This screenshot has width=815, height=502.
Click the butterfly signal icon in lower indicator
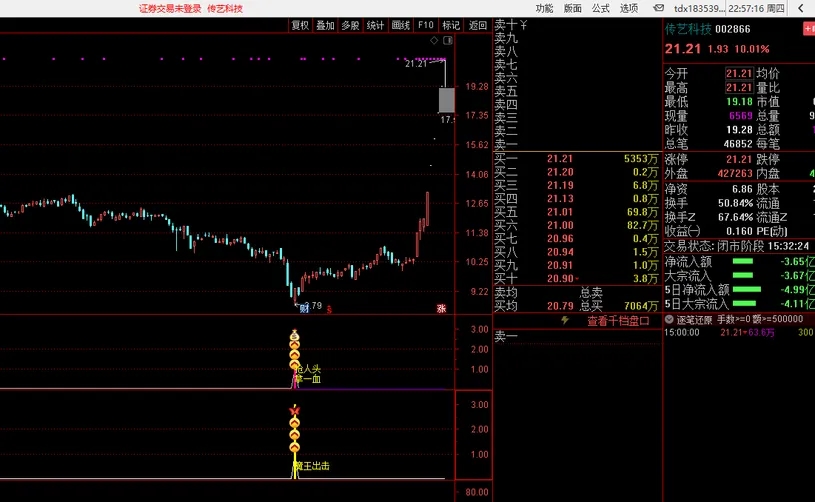coord(295,410)
